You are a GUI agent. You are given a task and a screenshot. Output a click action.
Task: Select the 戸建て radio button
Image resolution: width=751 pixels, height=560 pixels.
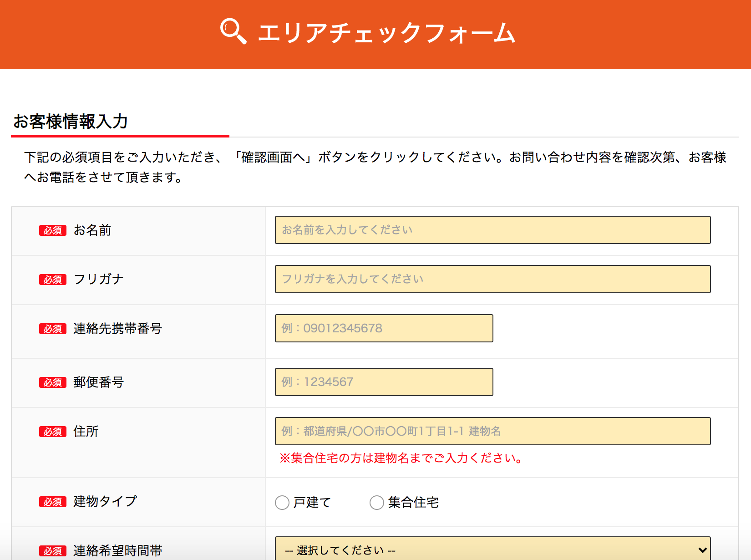(282, 503)
